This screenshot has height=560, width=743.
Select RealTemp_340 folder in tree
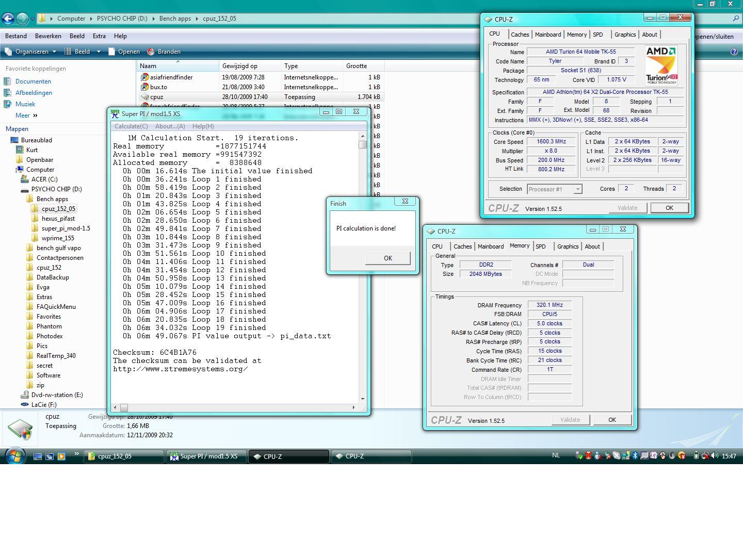(56, 356)
